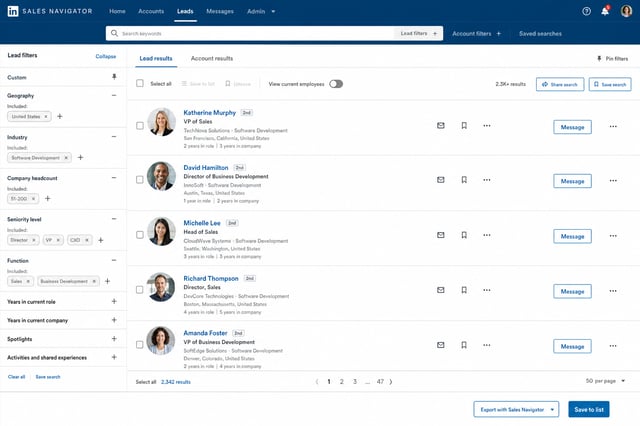Click the pin icon beside Custom filter

(x=114, y=77)
